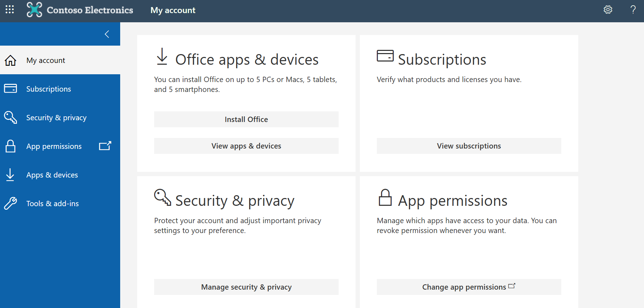Click the wrench icon in the sidebar Tools & add-ins row
This screenshot has width=644, height=308.
[x=10, y=203]
